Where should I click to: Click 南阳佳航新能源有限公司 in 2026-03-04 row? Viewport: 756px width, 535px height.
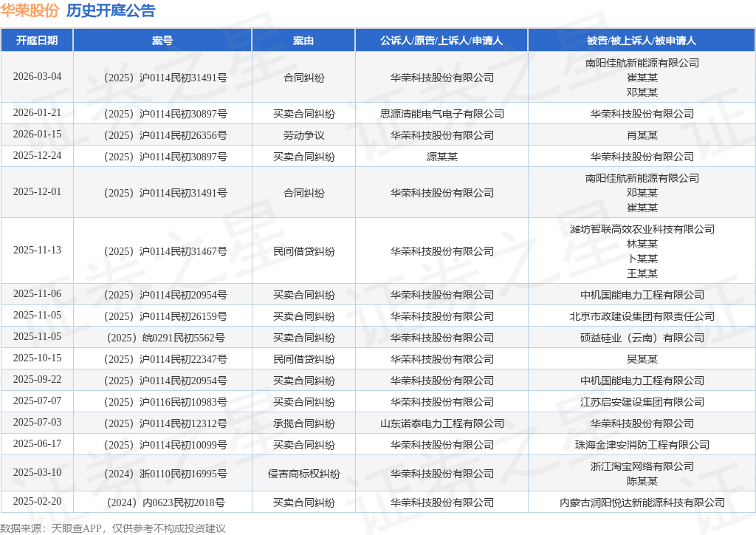pyautogui.click(x=642, y=63)
